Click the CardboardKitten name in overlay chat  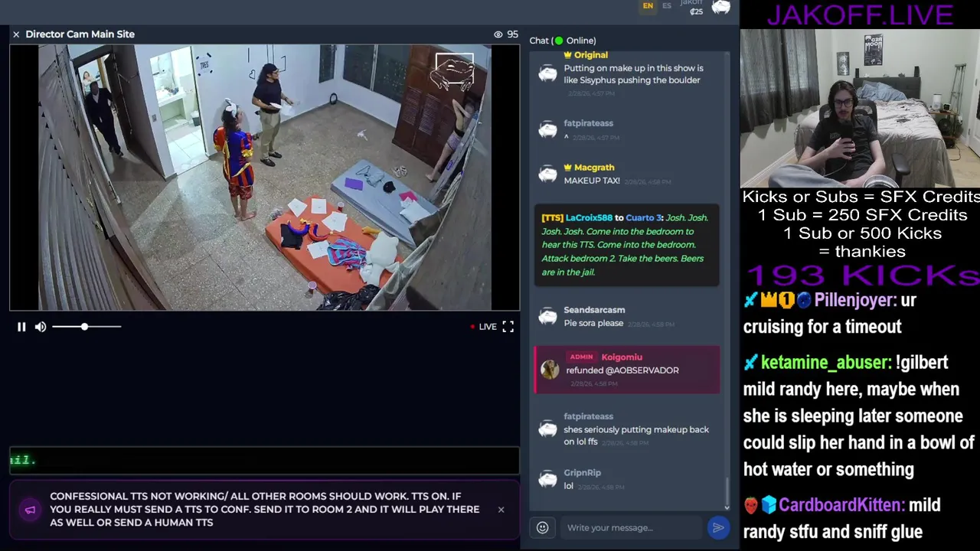coord(841,505)
